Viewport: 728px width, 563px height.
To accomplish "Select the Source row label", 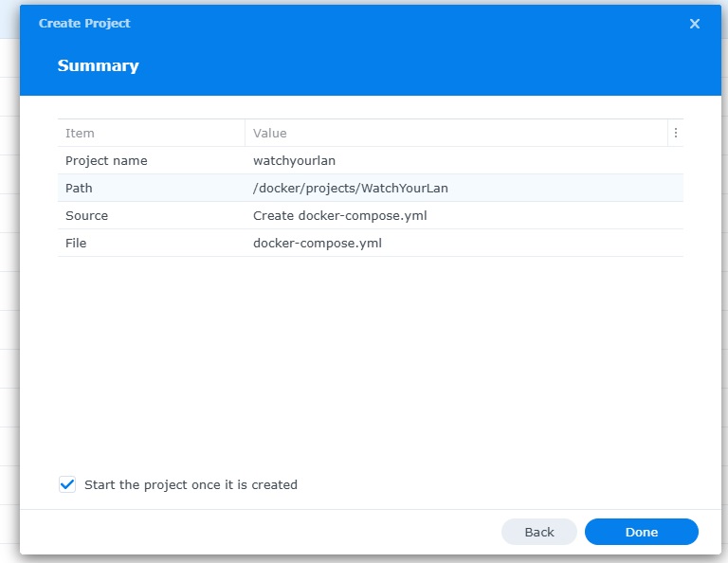I will click(86, 216).
